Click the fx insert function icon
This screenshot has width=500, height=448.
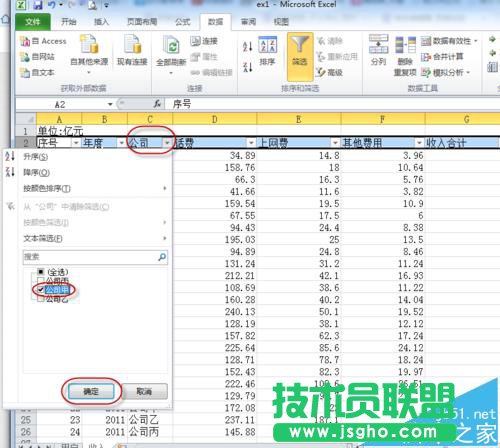click(158, 104)
